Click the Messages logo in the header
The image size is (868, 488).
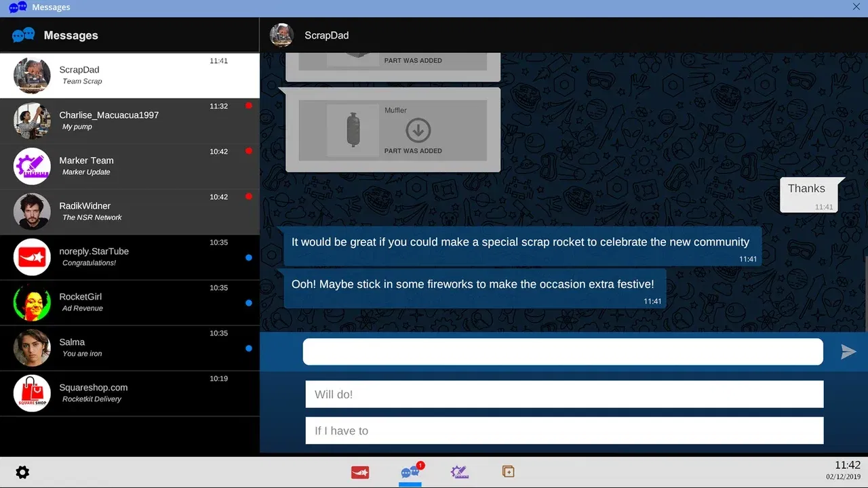click(22, 35)
